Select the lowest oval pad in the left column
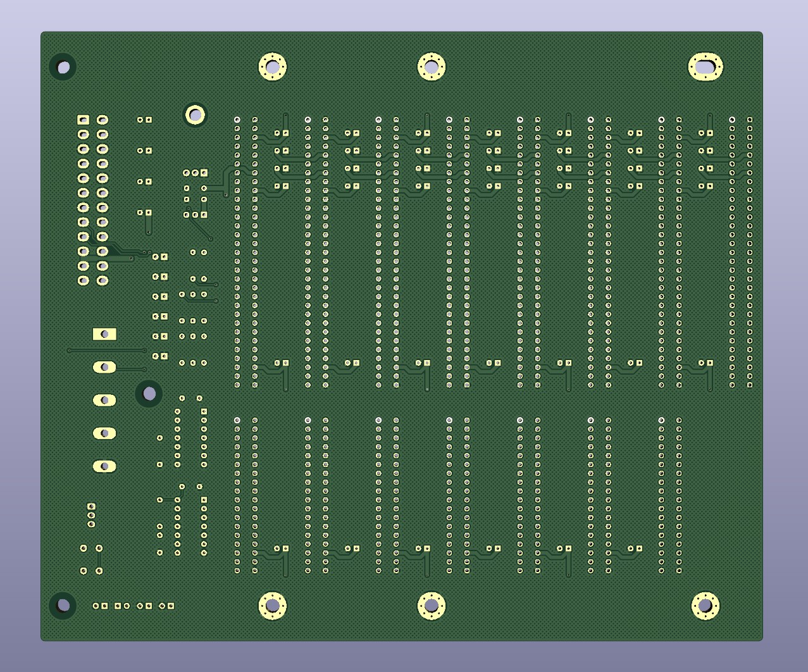The image size is (808, 672). click(104, 466)
